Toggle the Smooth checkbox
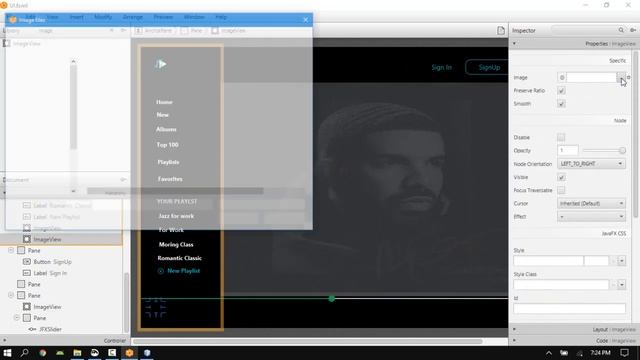This screenshot has width=640, height=360. [561, 104]
